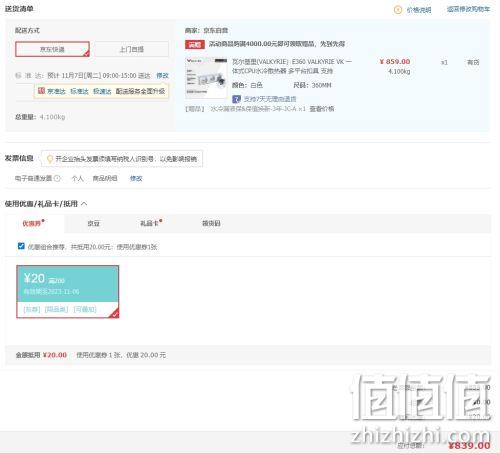The image size is (500, 453).
Task: Click the invoice tip lightbulb icon
Action: 50,159
